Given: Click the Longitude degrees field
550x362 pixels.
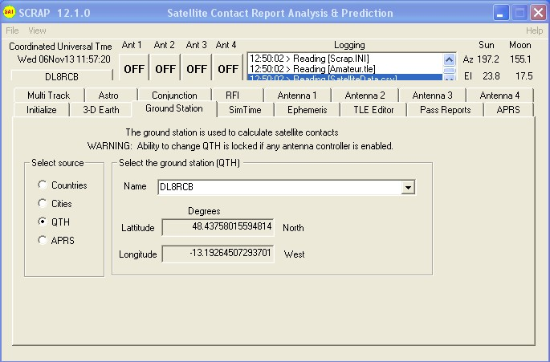Looking at the screenshot, I should point(218,254).
